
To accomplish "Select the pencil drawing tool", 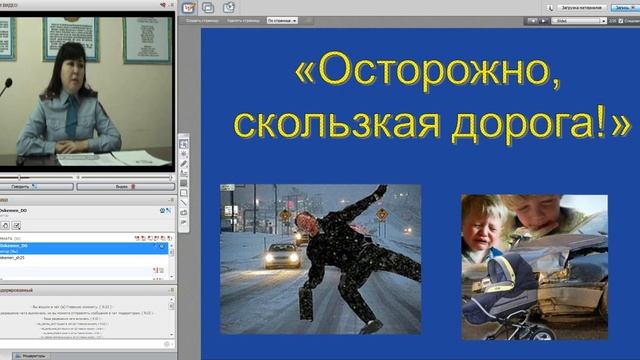I will [184, 164].
